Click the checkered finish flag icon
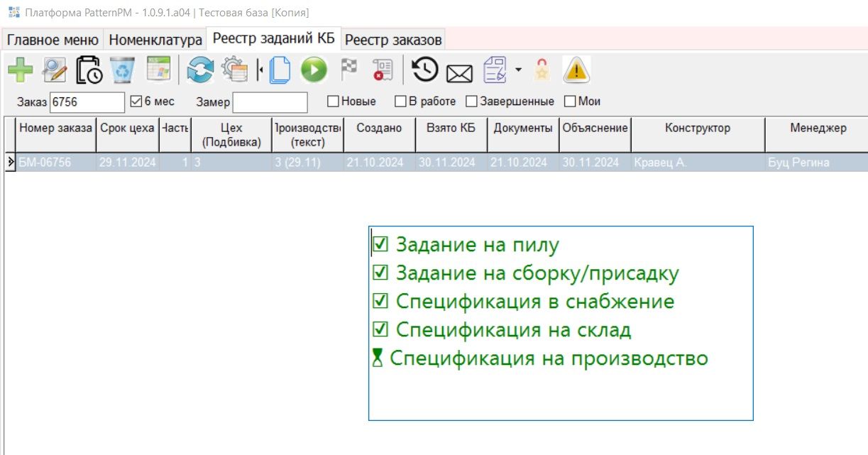 point(349,70)
